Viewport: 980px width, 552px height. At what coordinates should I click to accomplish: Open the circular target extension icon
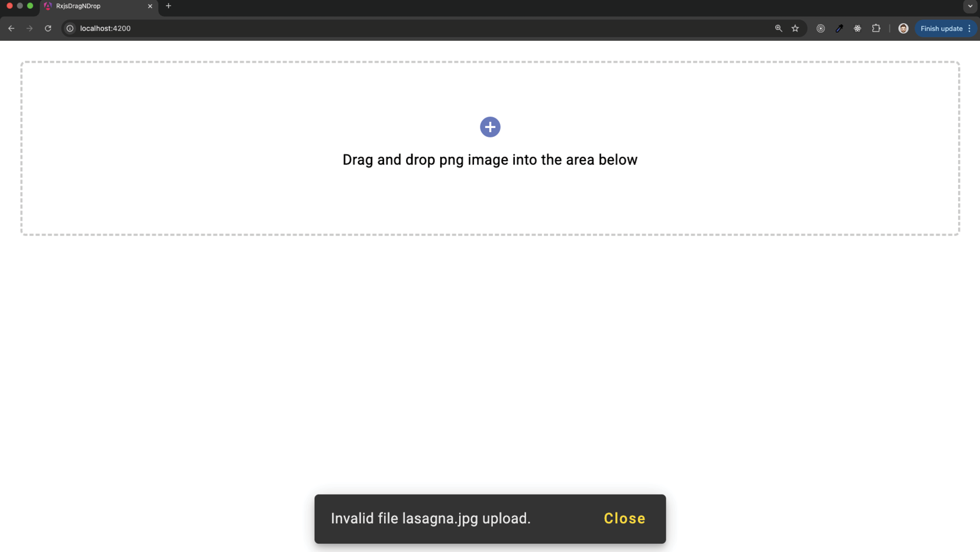click(x=820, y=28)
